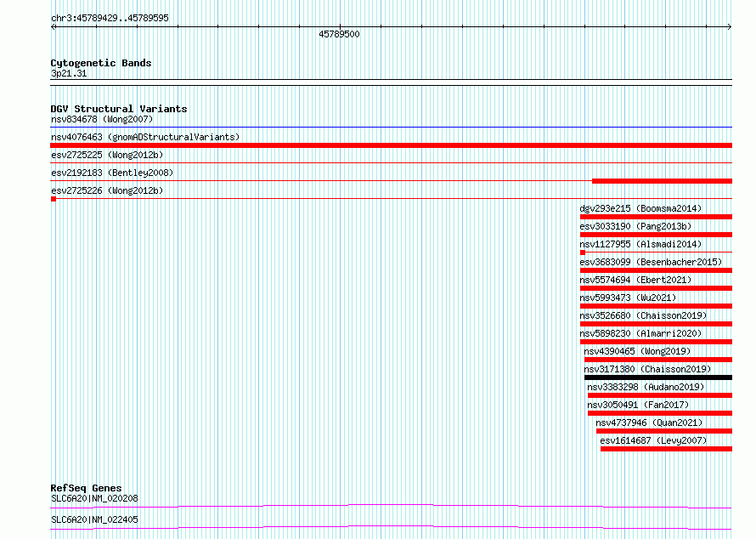Screen dimensions: 756x539
Task: Click the magenta SLC6A20|NM_020208 transcript line
Action: (391, 506)
